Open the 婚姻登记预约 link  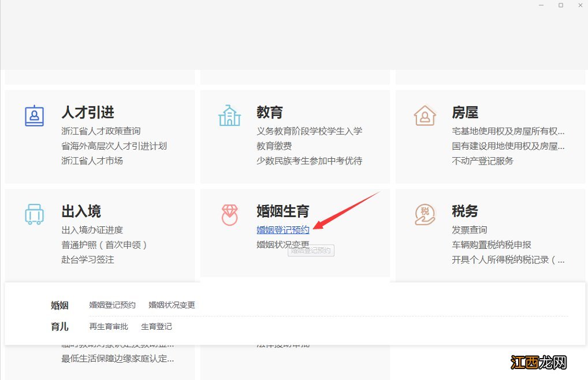click(x=283, y=229)
